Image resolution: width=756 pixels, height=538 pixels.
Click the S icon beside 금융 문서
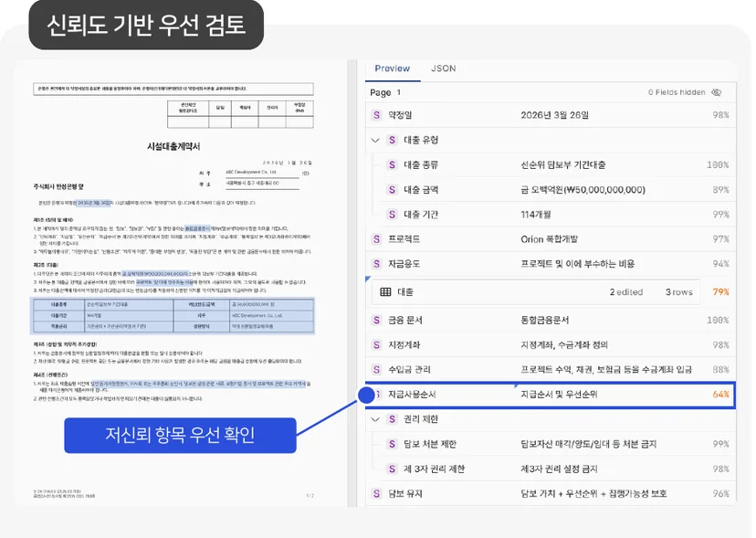(x=376, y=321)
